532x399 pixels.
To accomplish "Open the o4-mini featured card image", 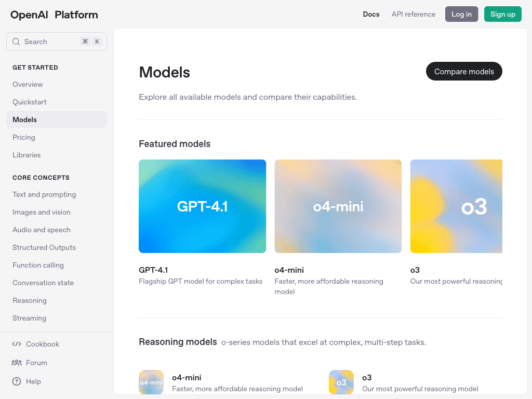I will [338, 206].
